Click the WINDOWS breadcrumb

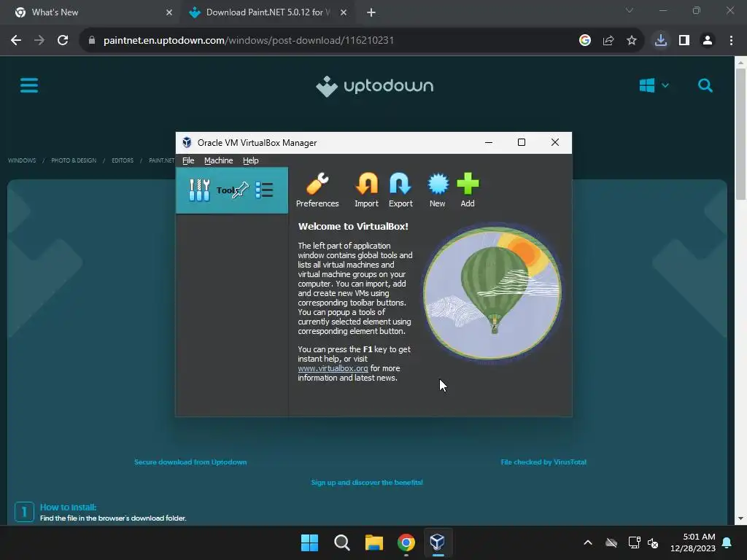pos(22,160)
